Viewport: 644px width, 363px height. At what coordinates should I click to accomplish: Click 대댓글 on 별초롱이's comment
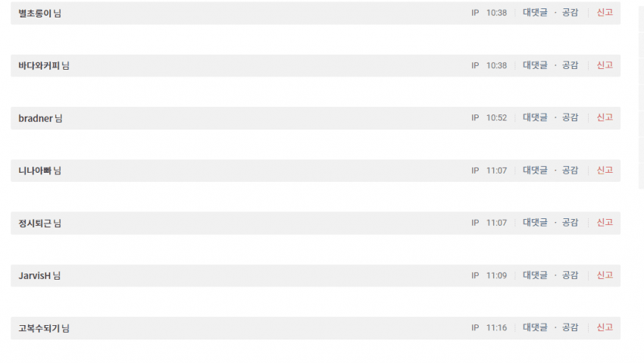(535, 12)
